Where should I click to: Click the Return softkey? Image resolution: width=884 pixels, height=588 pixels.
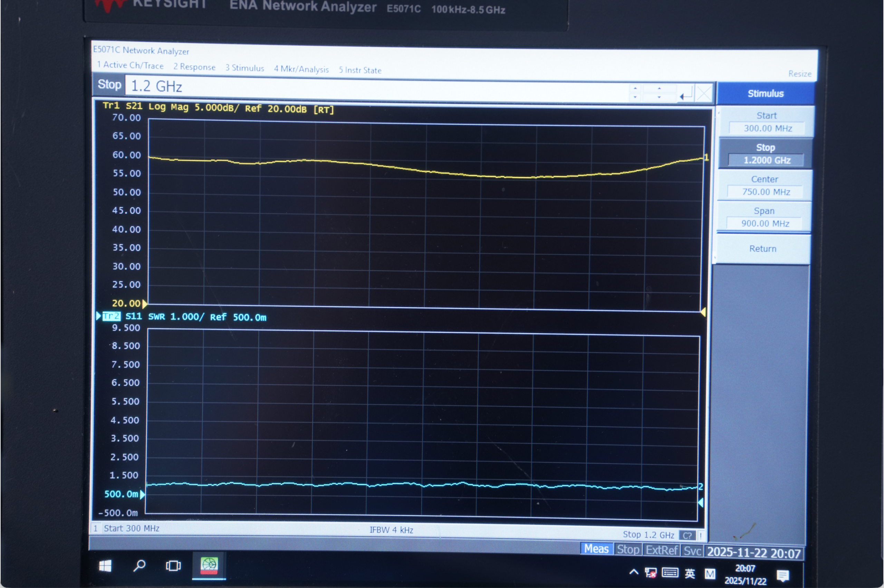pyautogui.click(x=762, y=249)
